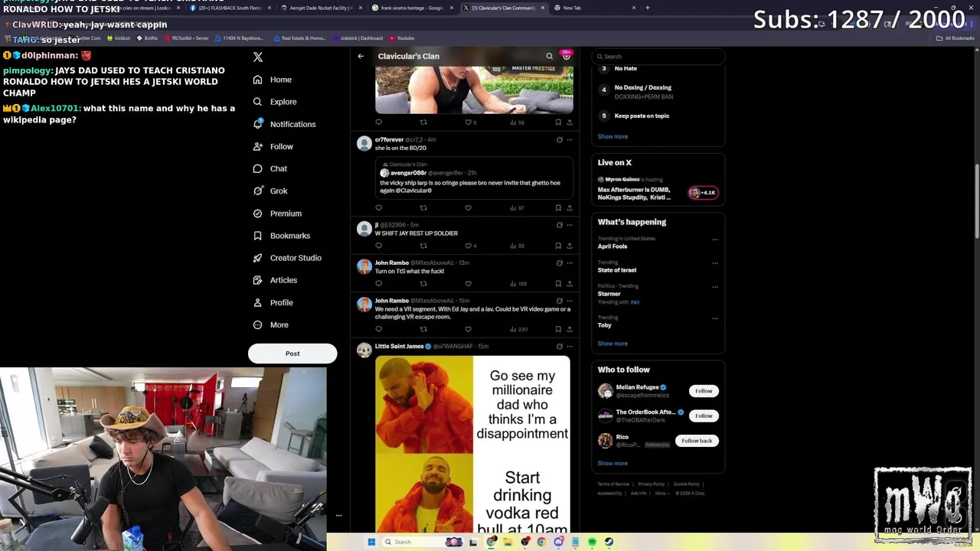980x551 pixels.
Task: Open the X logo home icon
Action: [258, 57]
